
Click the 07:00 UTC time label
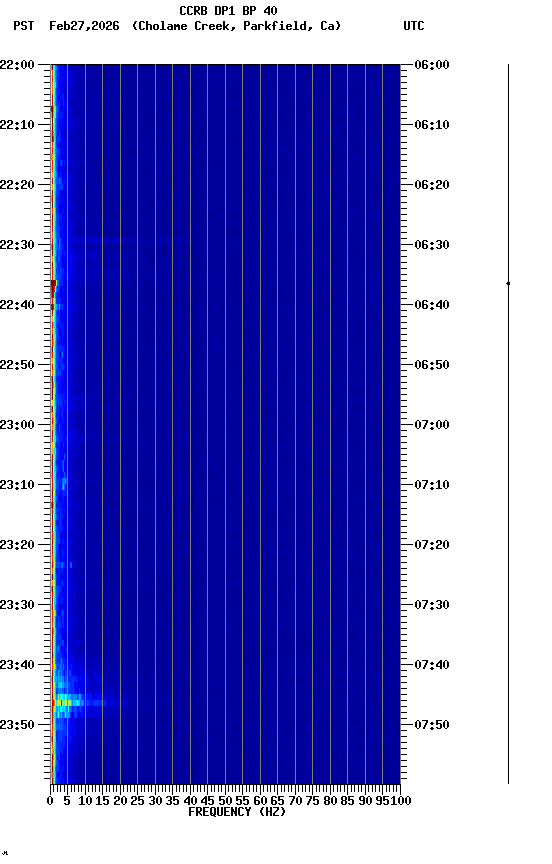[431, 425]
